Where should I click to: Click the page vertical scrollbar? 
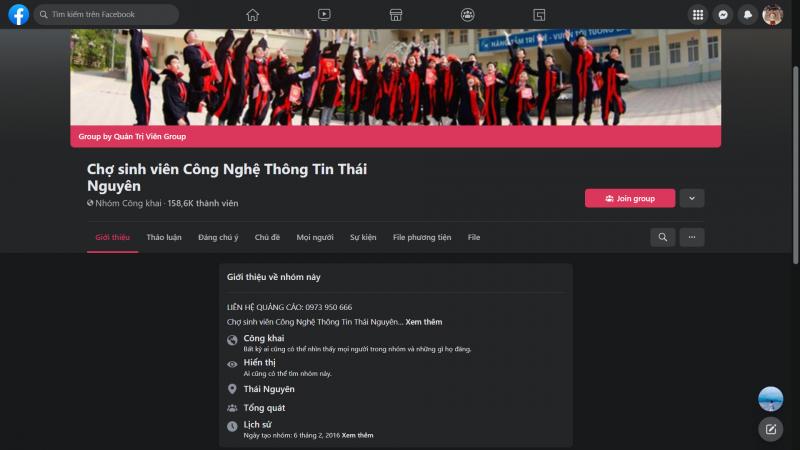pos(795,165)
